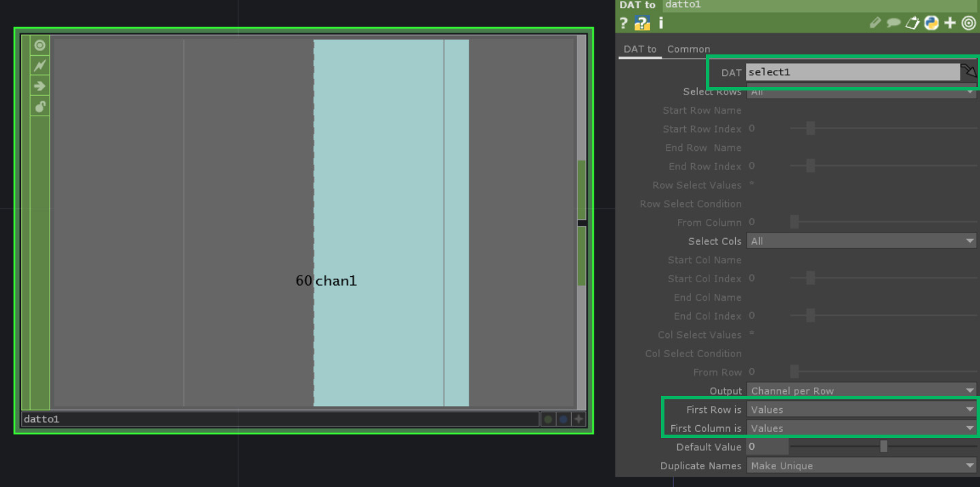Open the First Column is dropdown
The width and height of the screenshot is (980, 487).
point(862,428)
